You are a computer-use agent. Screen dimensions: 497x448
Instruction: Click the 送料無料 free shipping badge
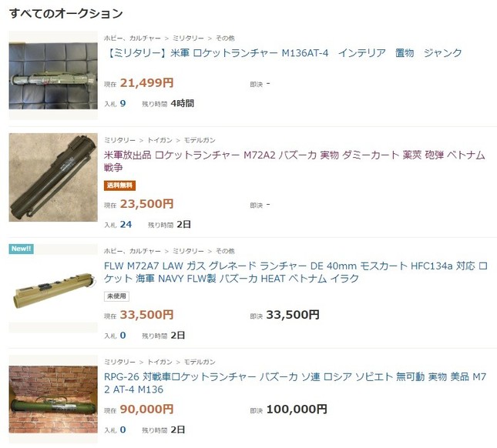coord(119,186)
